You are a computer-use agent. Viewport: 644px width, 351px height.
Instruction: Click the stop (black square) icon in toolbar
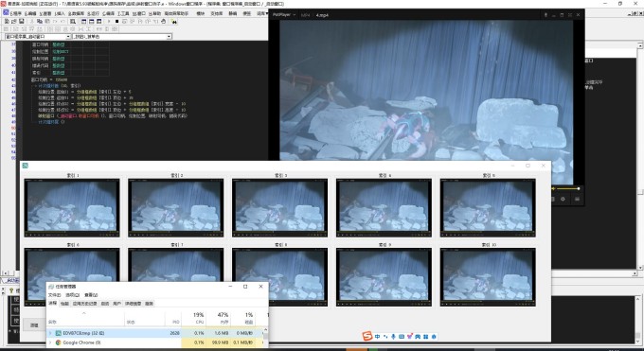pos(117,22)
